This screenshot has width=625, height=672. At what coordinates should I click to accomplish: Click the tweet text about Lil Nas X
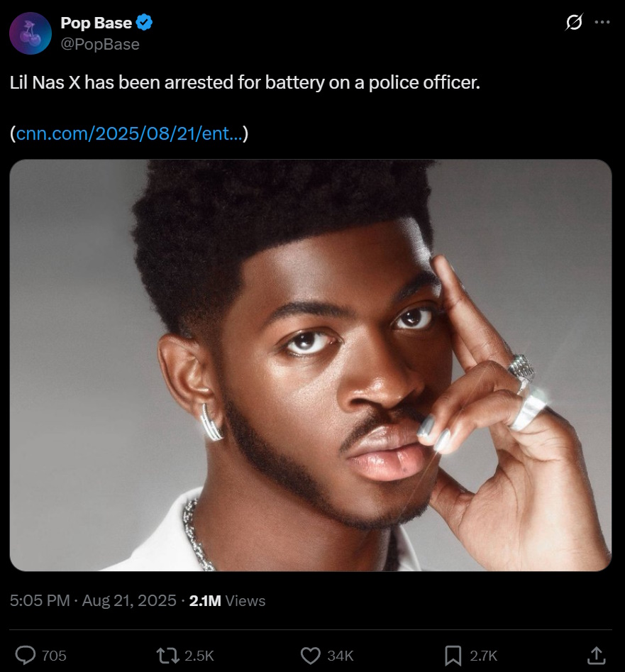pos(245,82)
